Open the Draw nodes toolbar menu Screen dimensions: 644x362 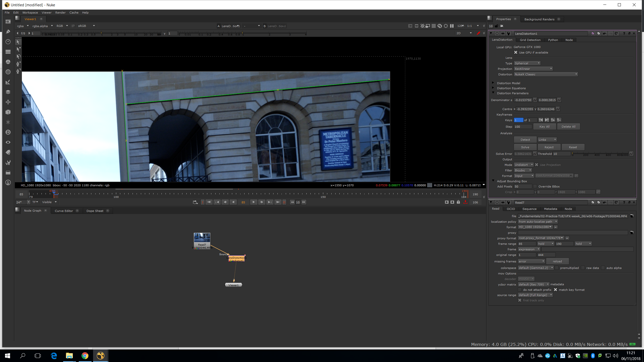point(8,32)
